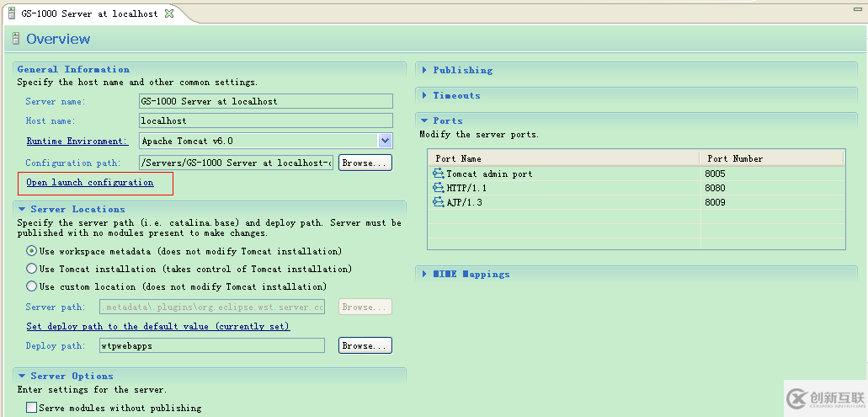Edit the Server name field

pyautogui.click(x=266, y=101)
